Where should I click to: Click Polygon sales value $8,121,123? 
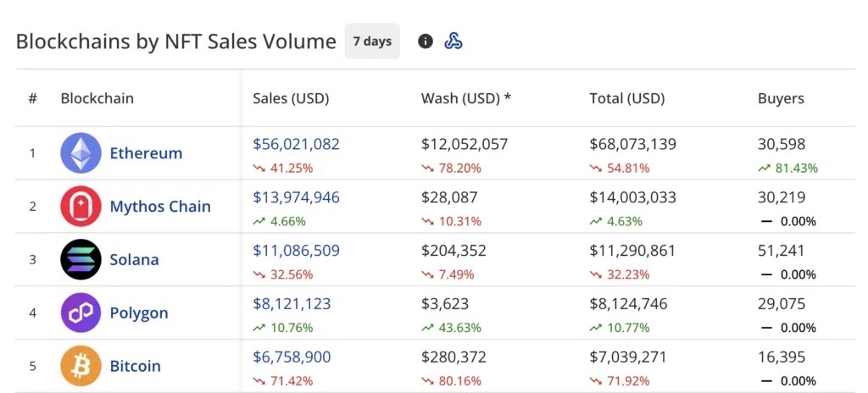(x=292, y=304)
